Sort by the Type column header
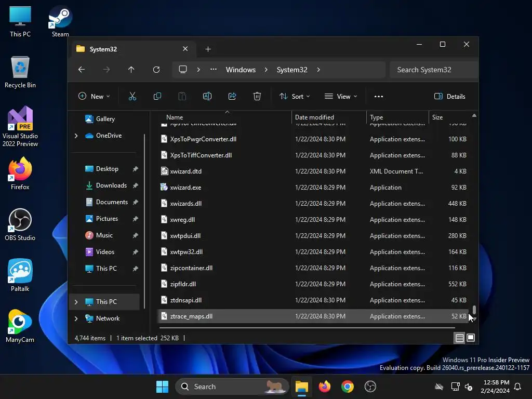The height and width of the screenshot is (399, 532). pyautogui.click(x=397, y=117)
